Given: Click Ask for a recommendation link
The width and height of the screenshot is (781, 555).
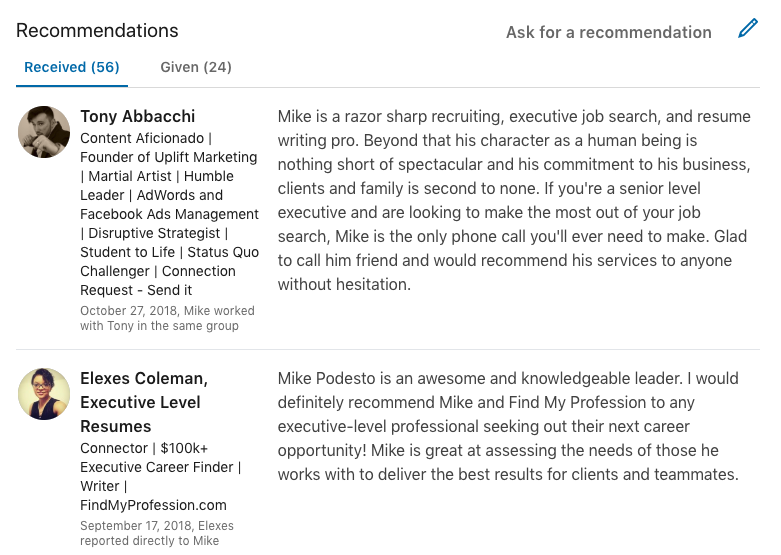Looking at the screenshot, I should [x=609, y=32].
